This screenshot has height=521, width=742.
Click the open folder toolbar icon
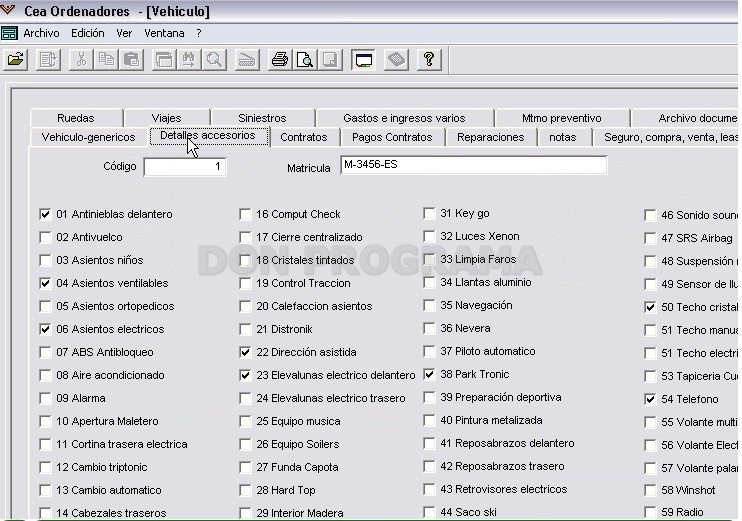[16, 60]
